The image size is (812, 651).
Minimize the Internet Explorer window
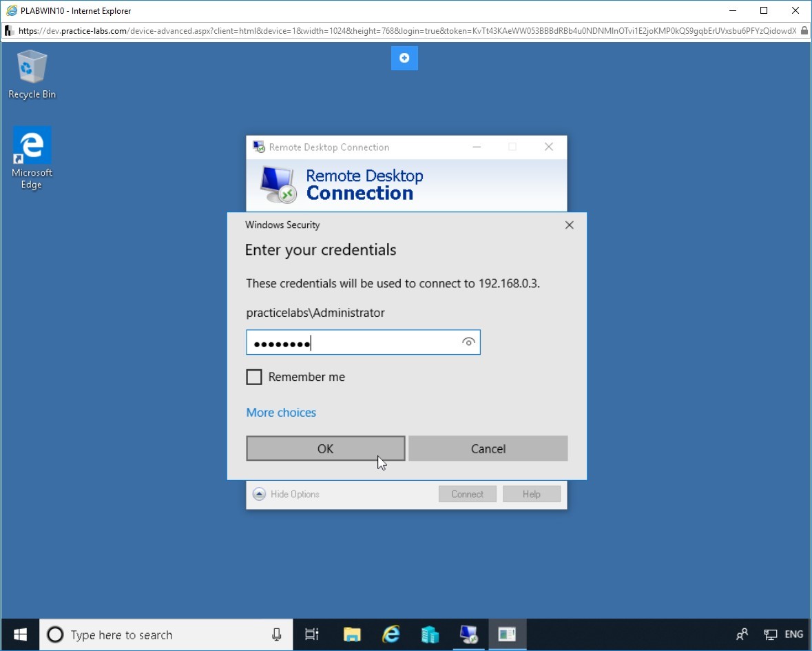pos(732,10)
